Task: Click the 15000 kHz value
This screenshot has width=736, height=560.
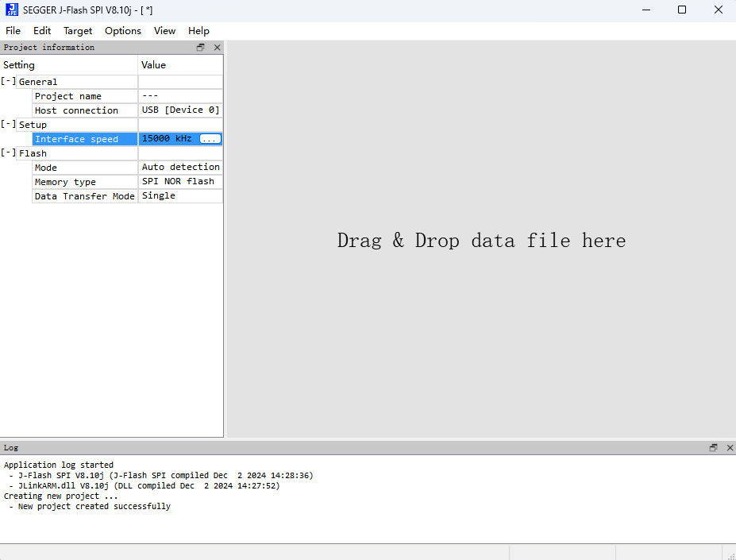Action: [x=167, y=138]
